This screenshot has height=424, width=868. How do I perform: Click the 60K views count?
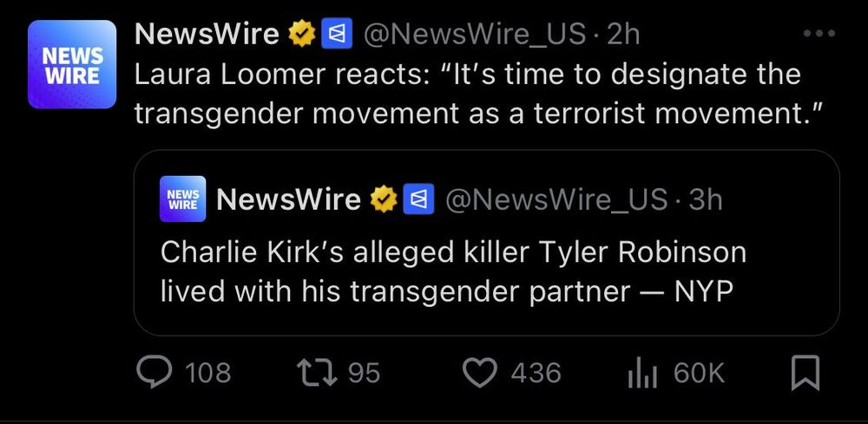pos(699,373)
